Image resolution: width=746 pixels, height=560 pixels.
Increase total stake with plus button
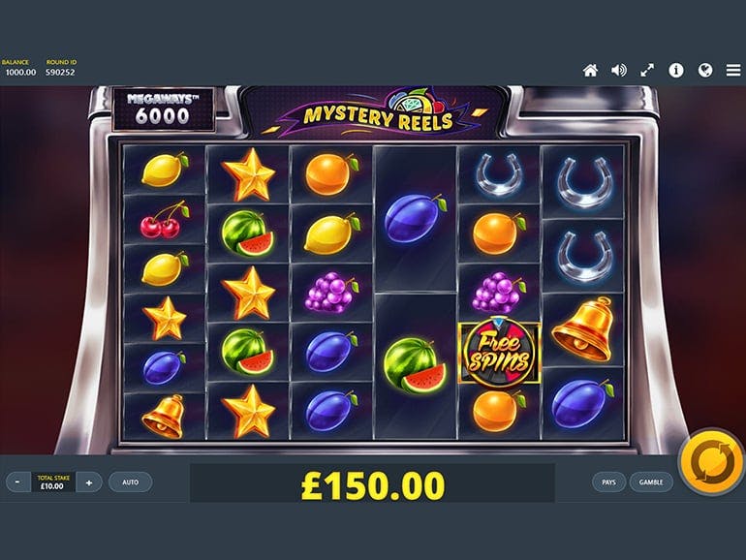click(89, 482)
